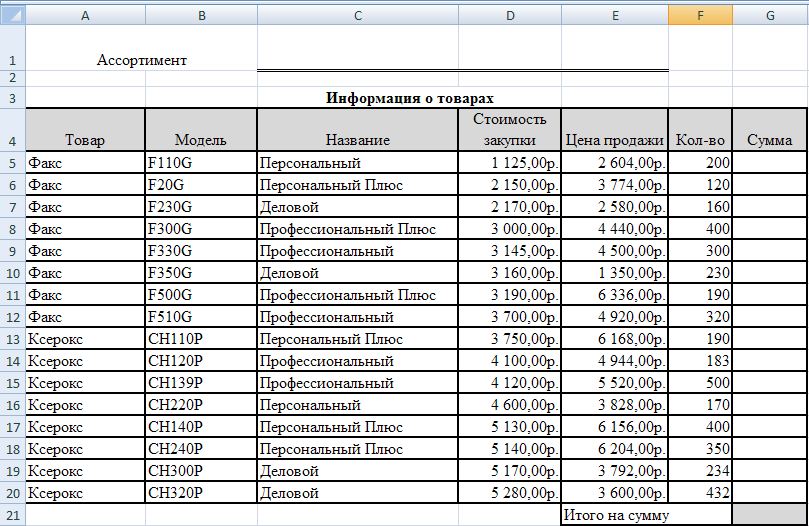Click the 1 125,00р. purchase cost cell

coord(510,163)
